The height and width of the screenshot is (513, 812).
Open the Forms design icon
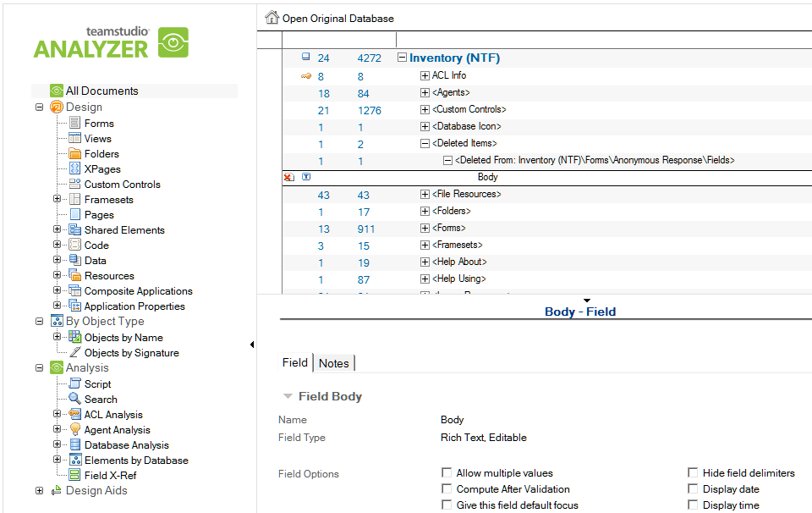click(x=75, y=123)
